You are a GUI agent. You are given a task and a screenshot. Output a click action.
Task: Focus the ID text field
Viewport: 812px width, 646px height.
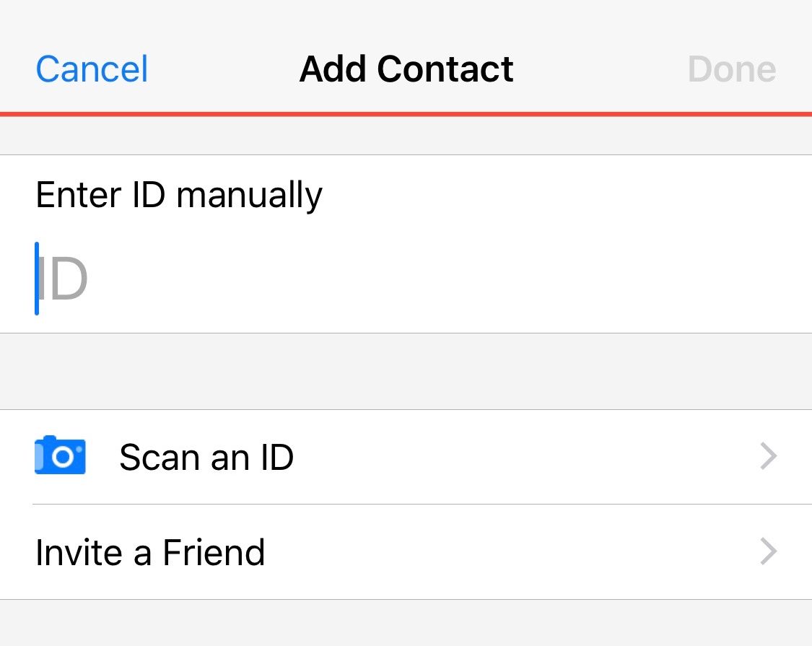click(406, 279)
